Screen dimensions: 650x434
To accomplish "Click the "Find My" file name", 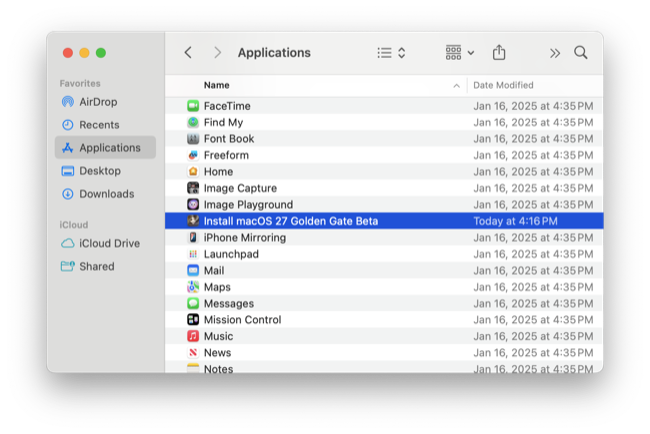I will point(223,123).
